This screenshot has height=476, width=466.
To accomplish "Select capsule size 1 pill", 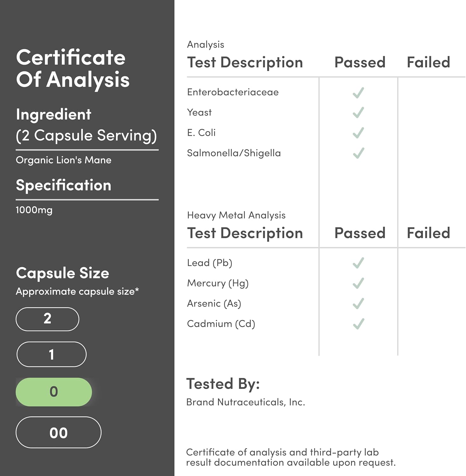I will (51, 354).
